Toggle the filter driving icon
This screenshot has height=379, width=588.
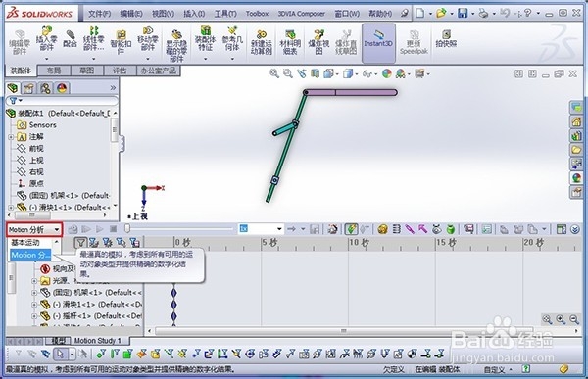coord(107,243)
